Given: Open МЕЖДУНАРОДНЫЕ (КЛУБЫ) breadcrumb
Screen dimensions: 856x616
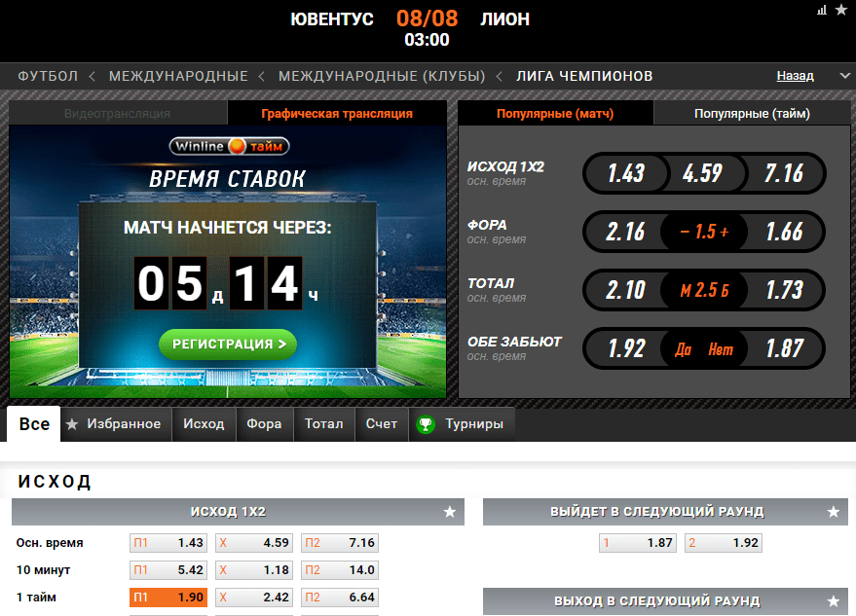Looking at the screenshot, I should click(x=382, y=76).
